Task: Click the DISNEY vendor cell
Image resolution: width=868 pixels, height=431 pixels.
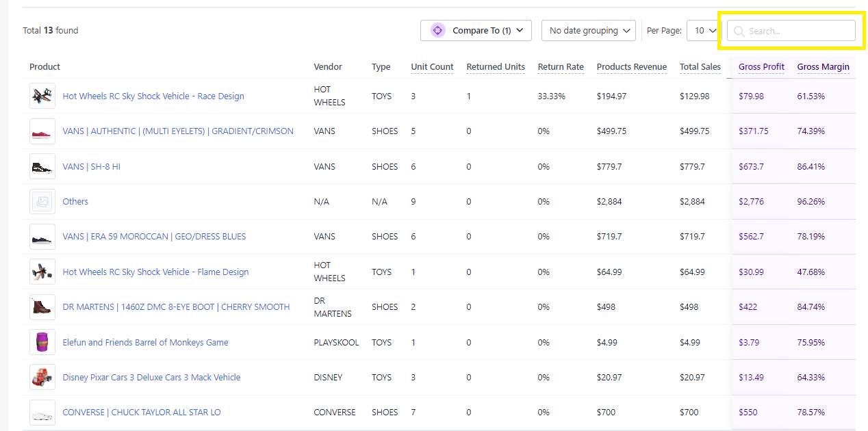Action: [329, 378]
